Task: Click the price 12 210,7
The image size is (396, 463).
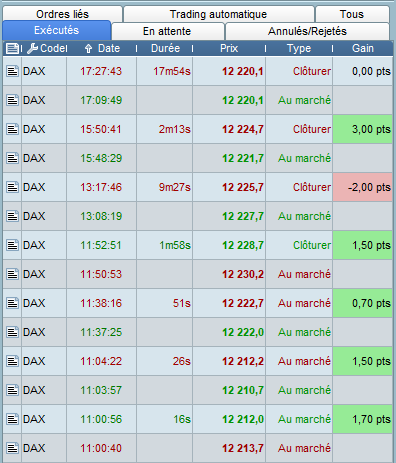Action: click(x=243, y=390)
